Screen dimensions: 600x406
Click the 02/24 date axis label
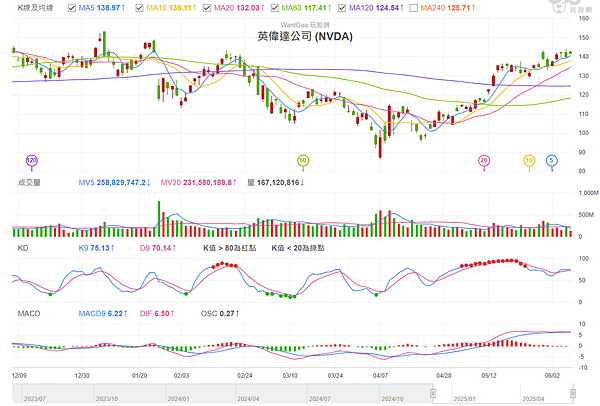pos(244,375)
